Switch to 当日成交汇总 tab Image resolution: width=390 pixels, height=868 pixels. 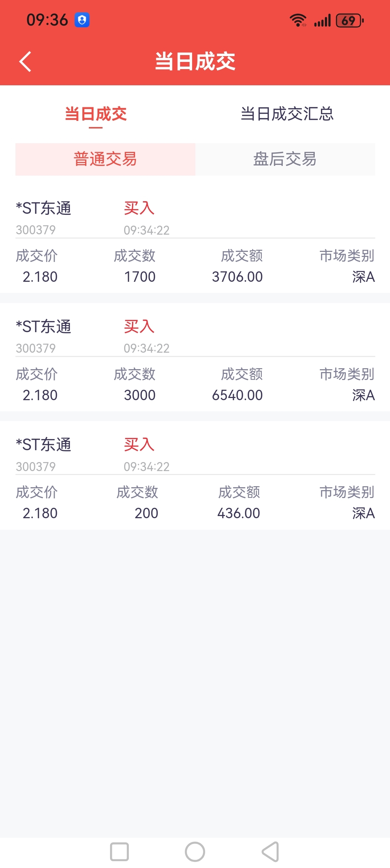287,114
